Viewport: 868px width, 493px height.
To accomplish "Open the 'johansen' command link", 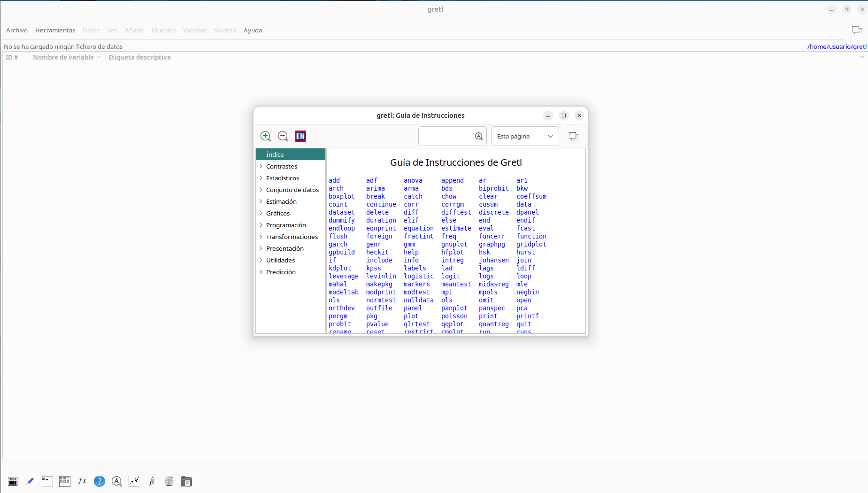I will 494,260.
